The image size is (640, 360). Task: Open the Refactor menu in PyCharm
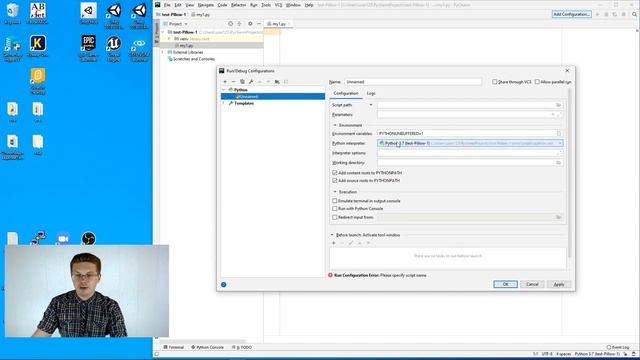click(x=238, y=5)
